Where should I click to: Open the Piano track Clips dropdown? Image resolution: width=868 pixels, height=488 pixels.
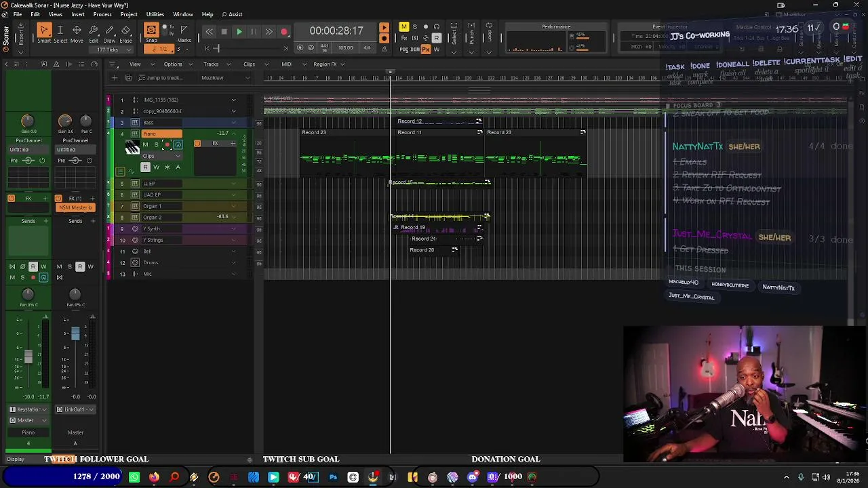[x=161, y=156]
